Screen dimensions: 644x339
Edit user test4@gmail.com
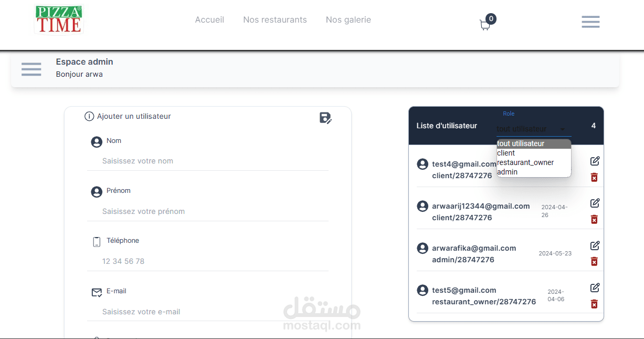tap(595, 161)
